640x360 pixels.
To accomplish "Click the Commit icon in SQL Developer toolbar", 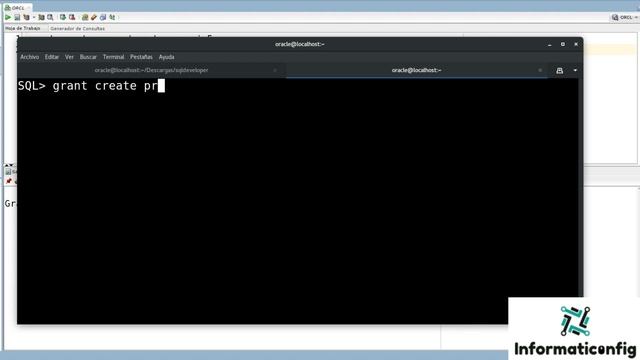I will [62, 17].
